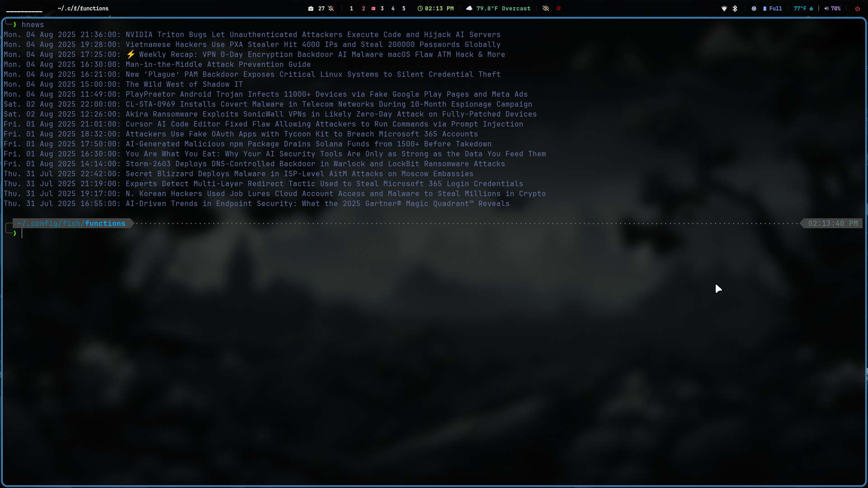Switch to workspace 5
Screen dimensions: 868x488
click(404, 9)
